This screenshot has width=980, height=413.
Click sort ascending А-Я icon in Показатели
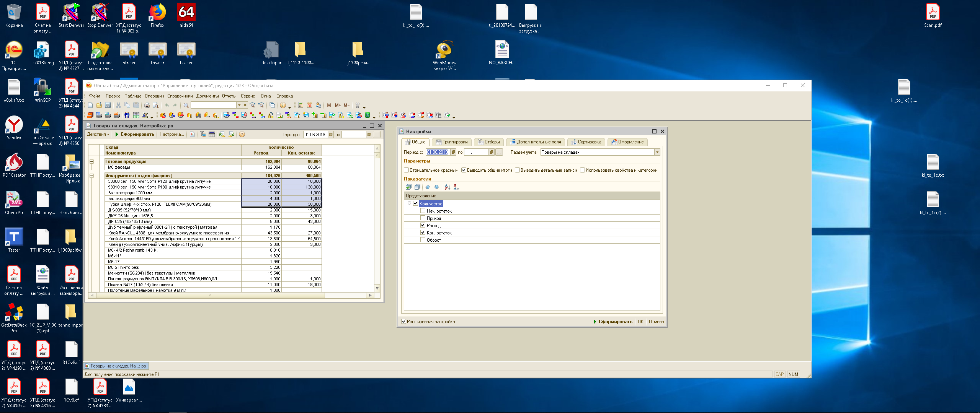pos(447,187)
